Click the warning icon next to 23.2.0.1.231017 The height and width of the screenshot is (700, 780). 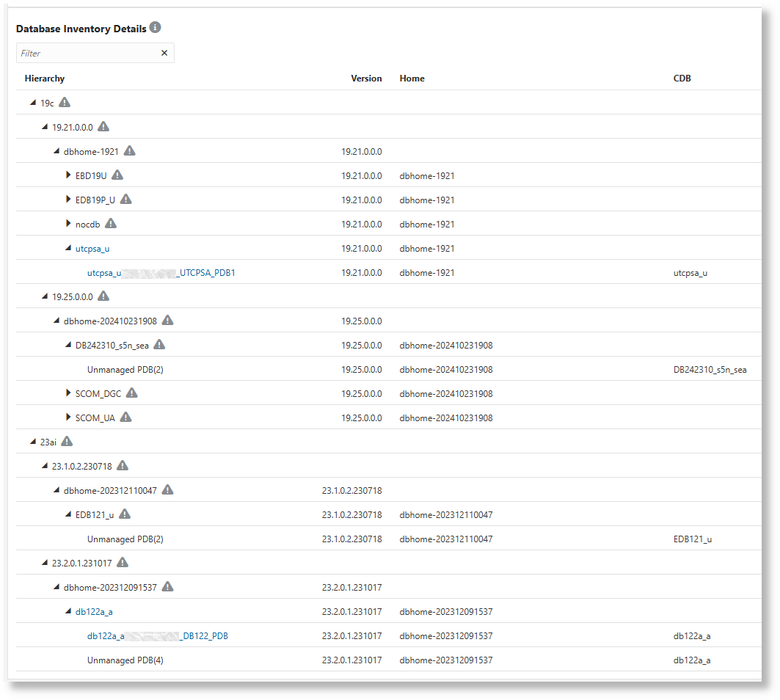coord(123,563)
